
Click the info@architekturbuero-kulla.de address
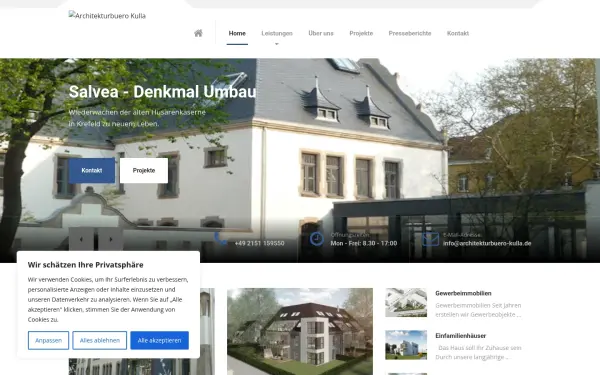click(487, 243)
